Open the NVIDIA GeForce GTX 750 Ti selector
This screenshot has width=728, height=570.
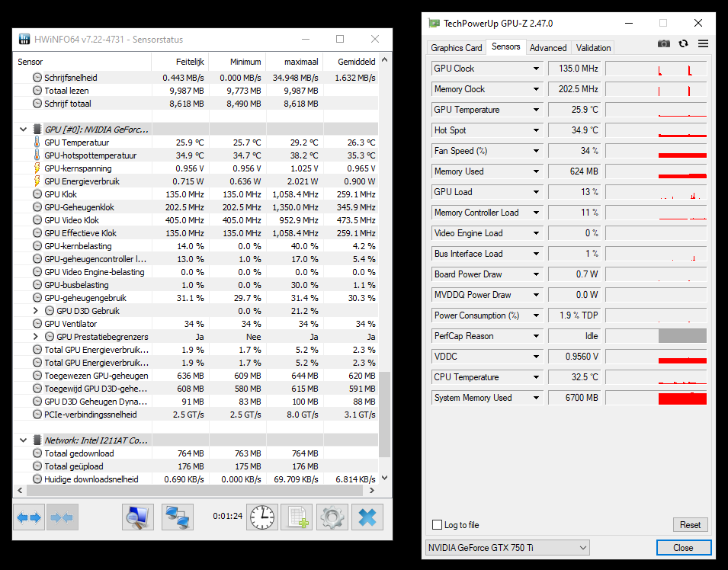click(x=508, y=548)
